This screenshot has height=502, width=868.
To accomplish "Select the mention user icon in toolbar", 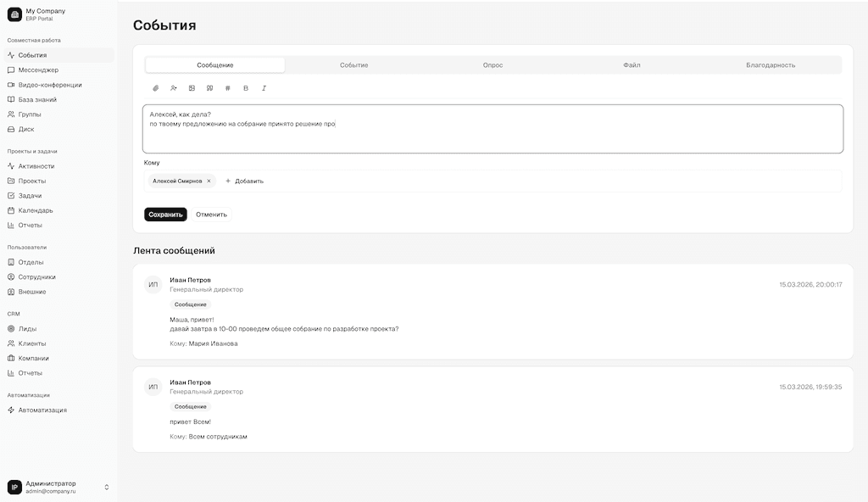I will coord(174,88).
